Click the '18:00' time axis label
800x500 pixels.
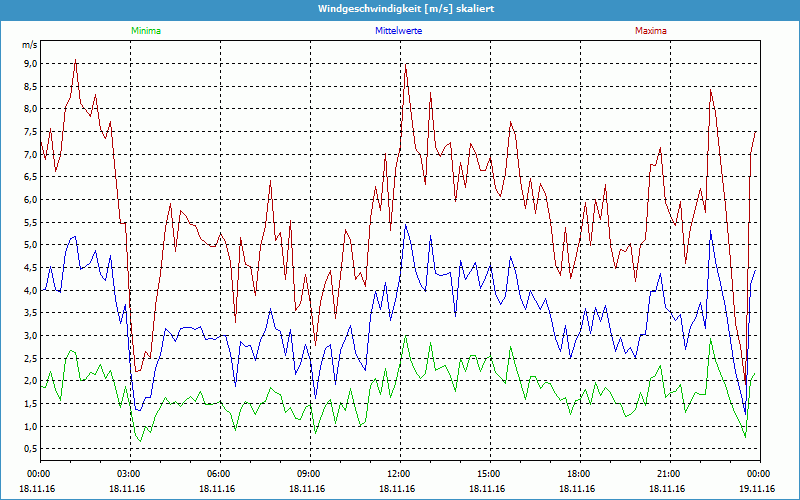pyautogui.click(x=580, y=474)
